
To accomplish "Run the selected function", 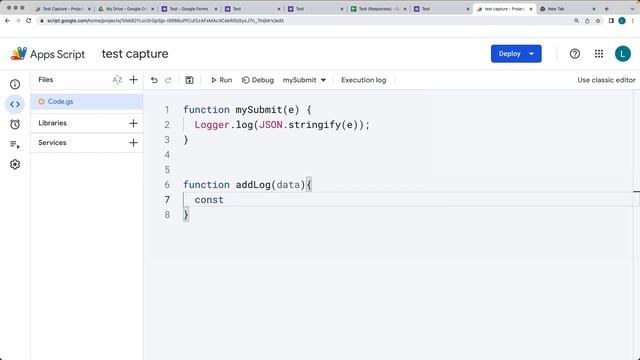I will (222, 80).
